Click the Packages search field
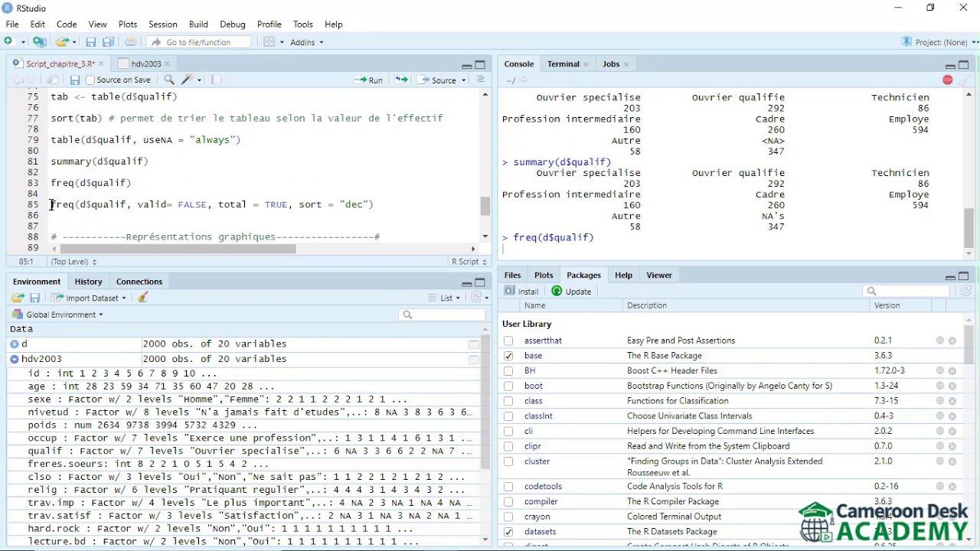Image resolution: width=980 pixels, height=551 pixels. coord(906,291)
